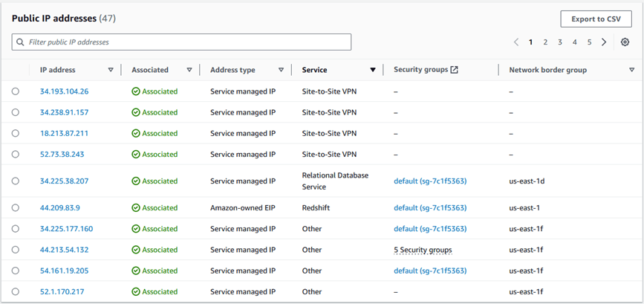Open IP address 18.213.87.211 link
The height and width of the screenshot is (304, 644).
tap(64, 134)
